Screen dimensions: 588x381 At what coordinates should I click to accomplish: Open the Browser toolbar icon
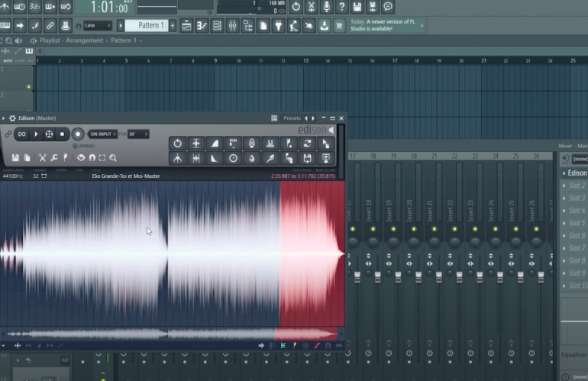pos(248,25)
